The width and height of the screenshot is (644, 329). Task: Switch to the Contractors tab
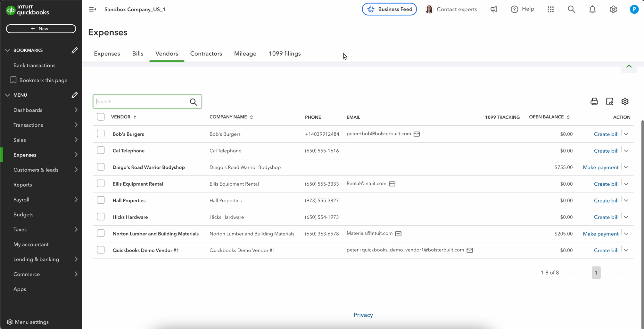[x=206, y=54]
